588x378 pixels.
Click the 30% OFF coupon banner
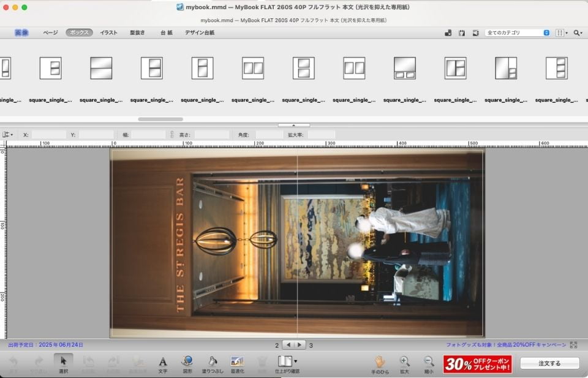[x=477, y=363]
